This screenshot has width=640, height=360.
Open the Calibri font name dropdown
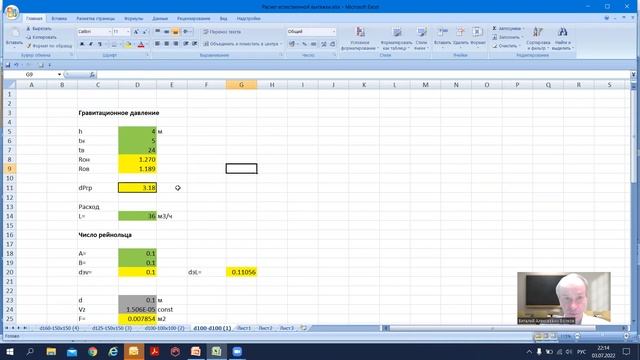click(x=109, y=31)
